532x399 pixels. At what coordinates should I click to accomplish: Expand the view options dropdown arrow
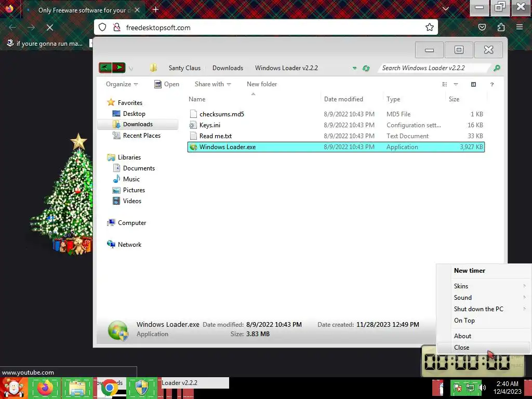(456, 84)
